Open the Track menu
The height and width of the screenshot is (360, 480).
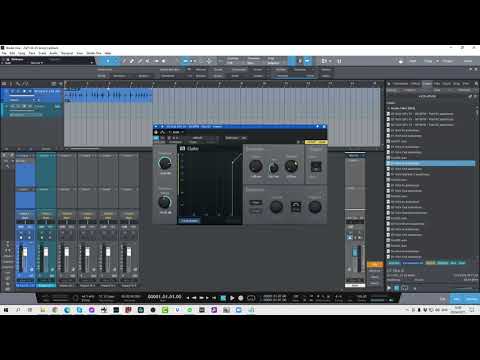32,53
